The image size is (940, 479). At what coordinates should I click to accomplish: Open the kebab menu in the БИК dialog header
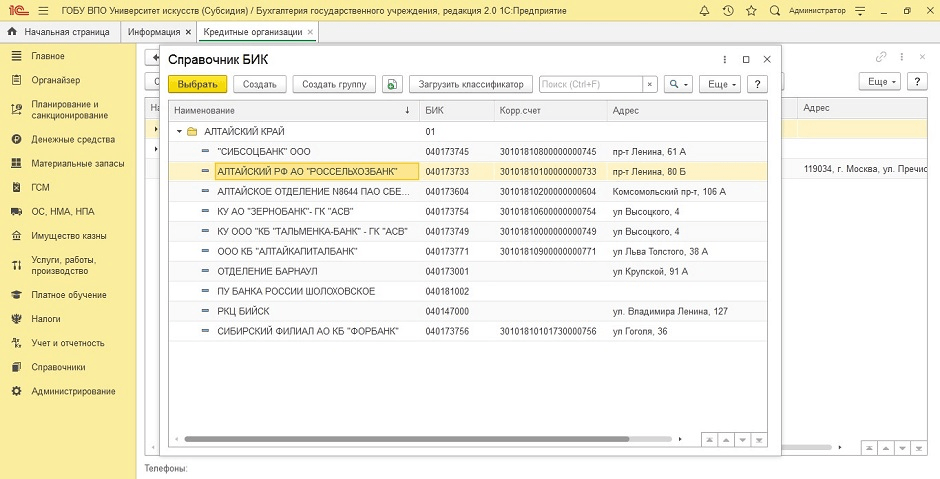pyautogui.click(x=724, y=60)
